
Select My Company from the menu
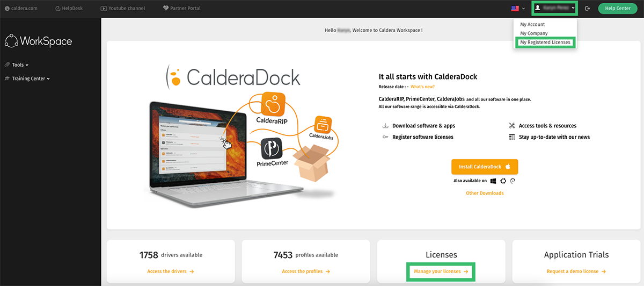click(x=534, y=33)
